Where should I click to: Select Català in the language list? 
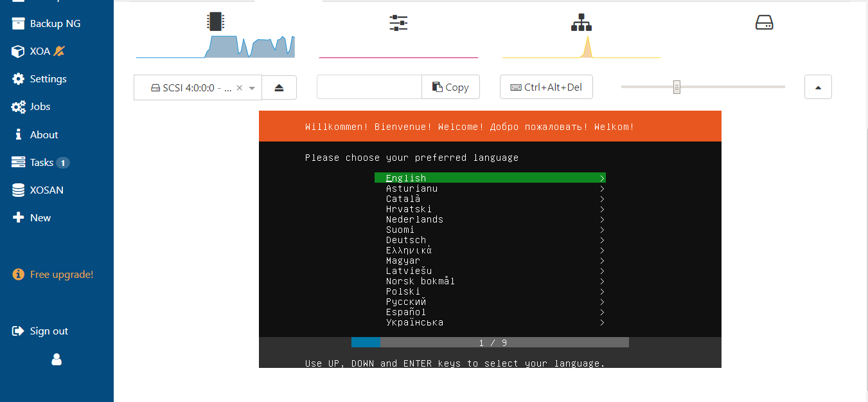click(490, 199)
